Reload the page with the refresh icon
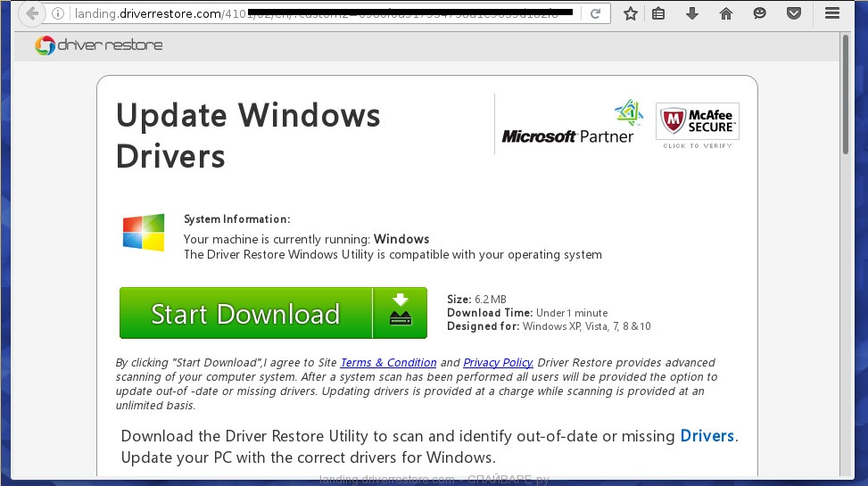868x486 pixels. (596, 13)
